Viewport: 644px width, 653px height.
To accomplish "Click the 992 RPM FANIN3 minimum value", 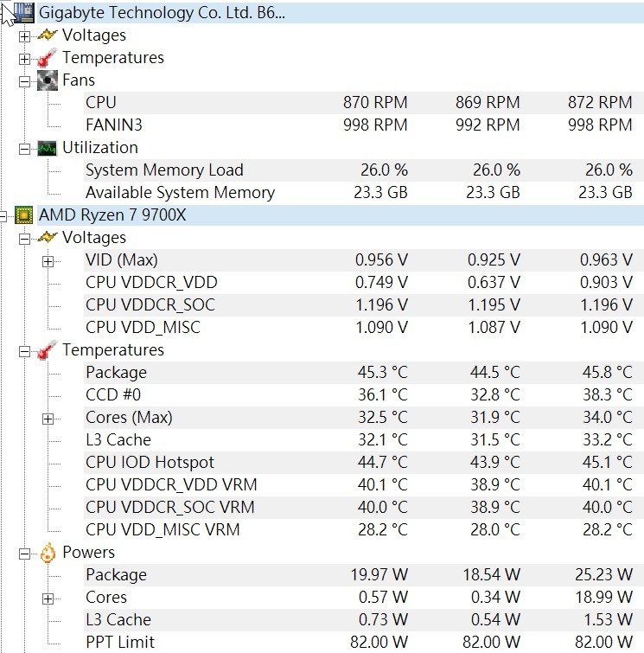I will click(488, 125).
